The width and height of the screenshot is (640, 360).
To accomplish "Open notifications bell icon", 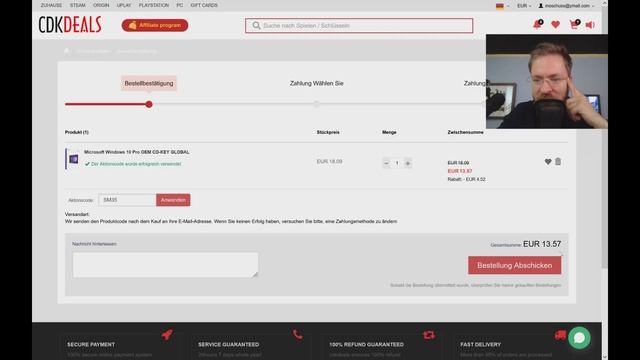I will (x=537, y=25).
